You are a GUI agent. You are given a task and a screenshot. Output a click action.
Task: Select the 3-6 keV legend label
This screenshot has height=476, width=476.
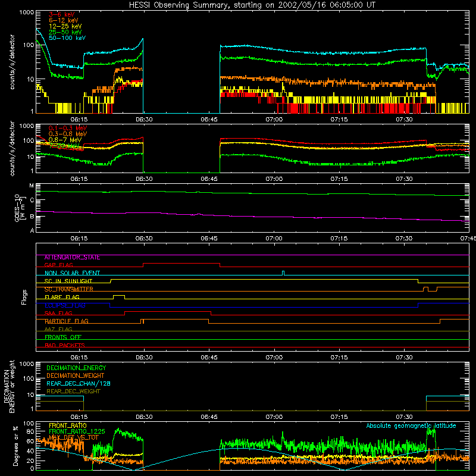62,14
